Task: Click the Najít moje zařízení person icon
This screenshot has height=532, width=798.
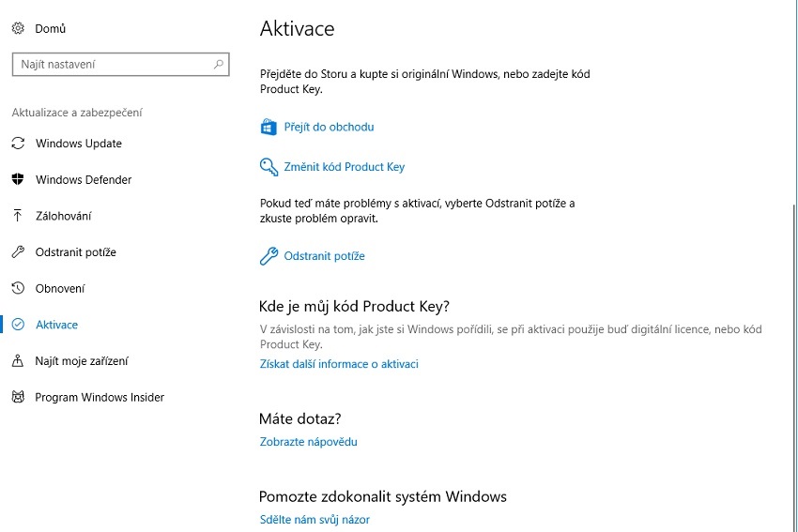Action: click(x=17, y=361)
